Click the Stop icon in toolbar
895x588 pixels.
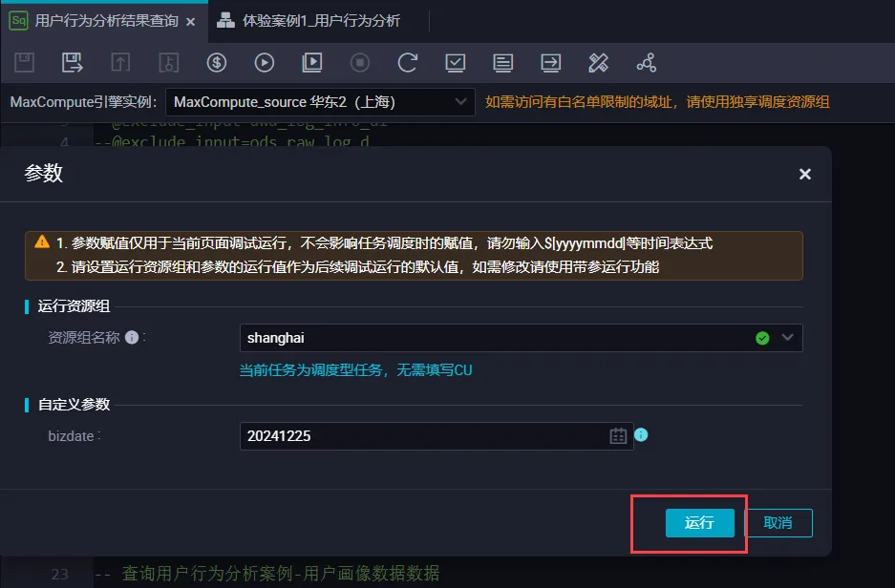[x=359, y=63]
